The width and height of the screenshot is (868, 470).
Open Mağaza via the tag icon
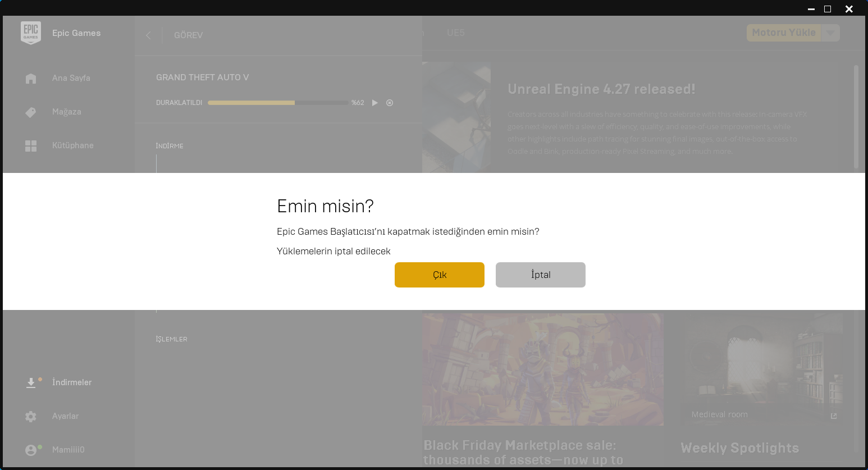tap(31, 112)
